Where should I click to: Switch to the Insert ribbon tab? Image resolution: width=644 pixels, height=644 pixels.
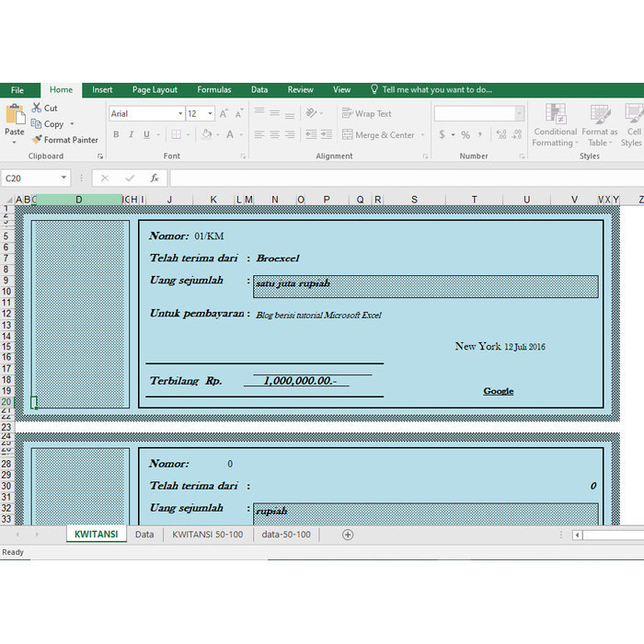pos(102,90)
